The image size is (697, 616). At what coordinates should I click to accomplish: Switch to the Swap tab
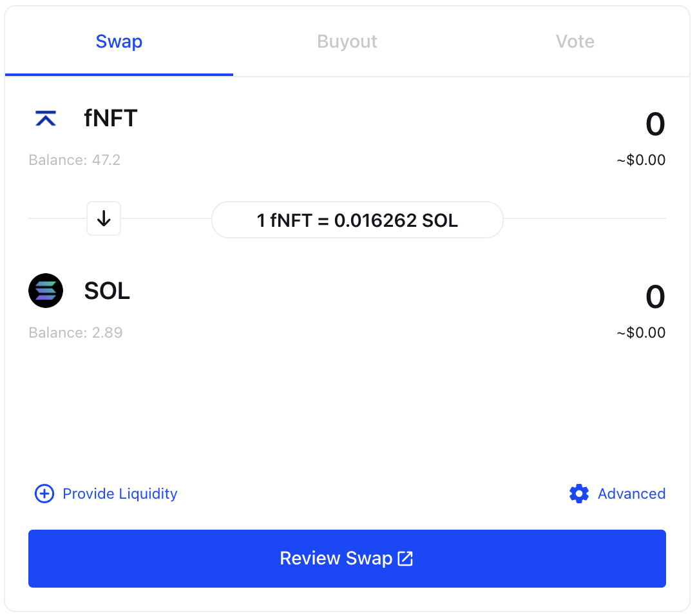pyautogui.click(x=119, y=41)
